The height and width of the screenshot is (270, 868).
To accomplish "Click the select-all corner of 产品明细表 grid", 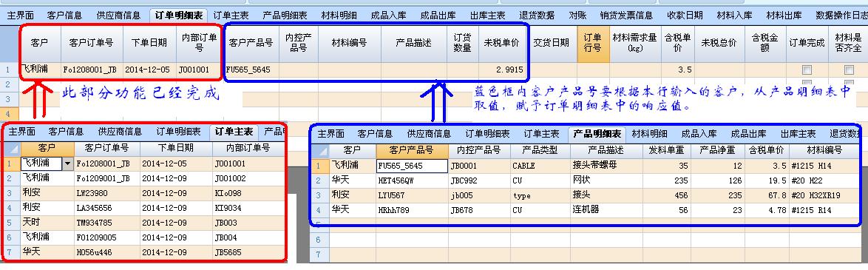I will coord(319,150).
